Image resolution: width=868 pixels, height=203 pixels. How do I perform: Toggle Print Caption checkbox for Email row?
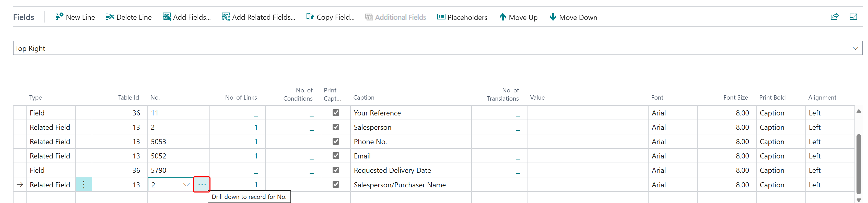[336, 156]
